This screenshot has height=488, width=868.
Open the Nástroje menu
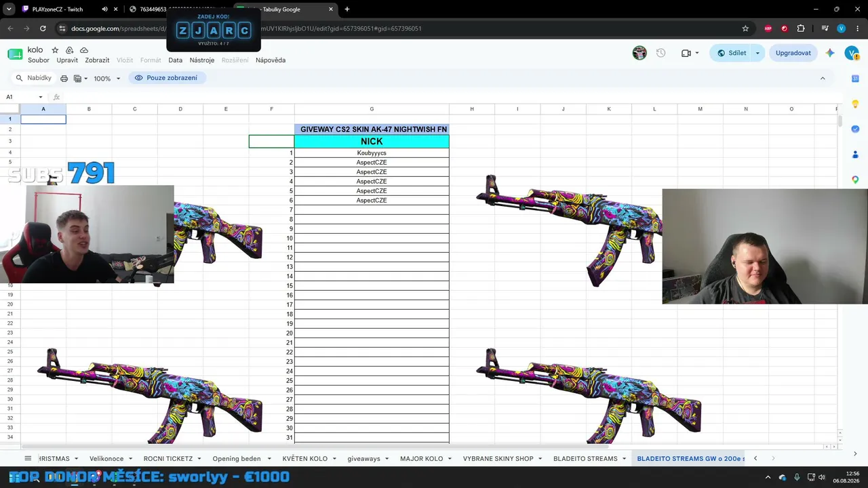pyautogui.click(x=202, y=60)
